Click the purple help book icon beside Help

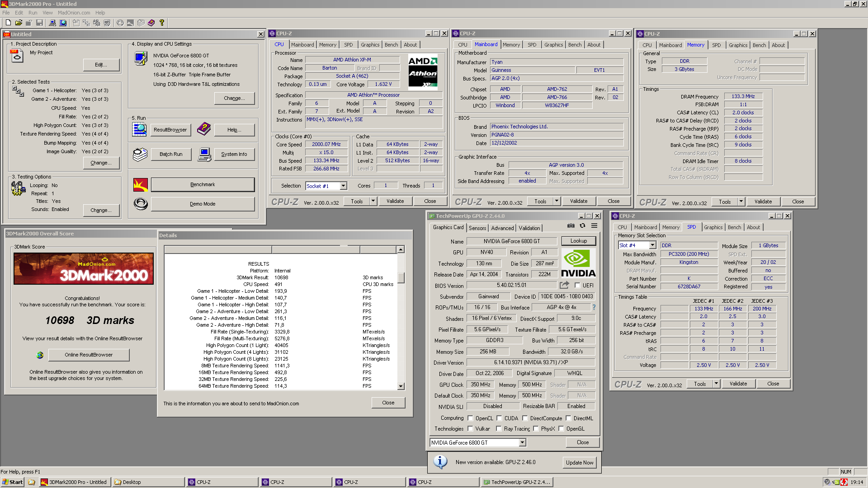(204, 129)
